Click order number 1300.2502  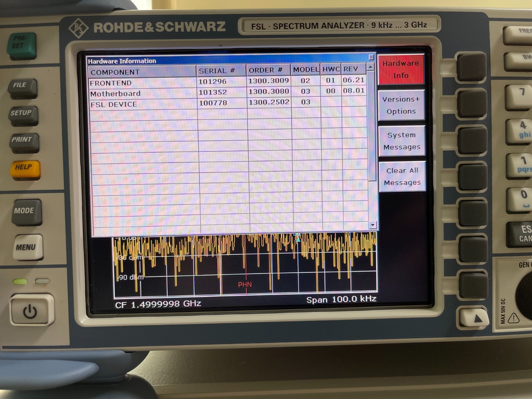pos(269,102)
